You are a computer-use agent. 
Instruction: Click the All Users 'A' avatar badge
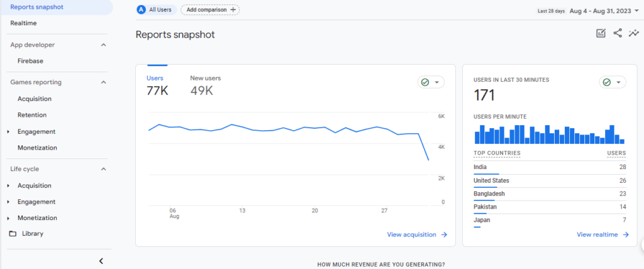coord(142,9)
